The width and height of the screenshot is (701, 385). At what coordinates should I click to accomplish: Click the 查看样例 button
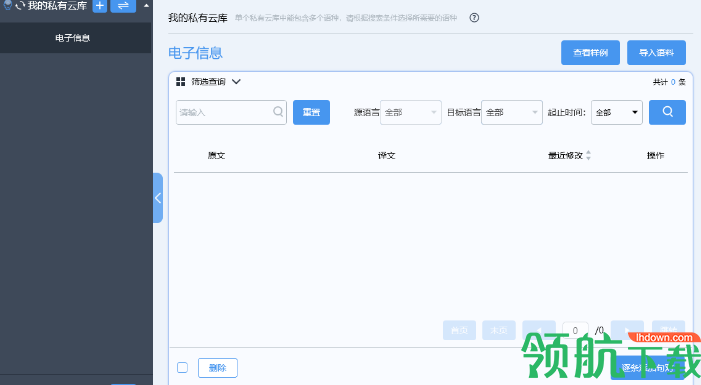pyautogui.click(x=590, y=53)
